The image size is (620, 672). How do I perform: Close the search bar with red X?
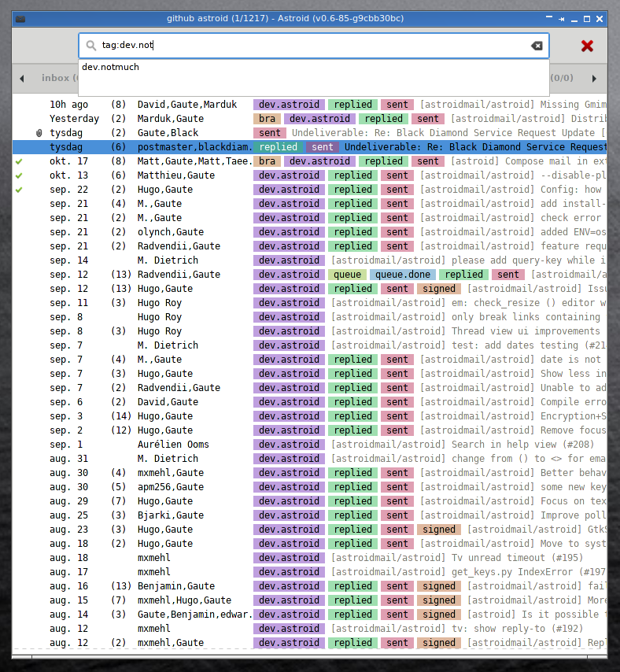[x=587, y=46]
